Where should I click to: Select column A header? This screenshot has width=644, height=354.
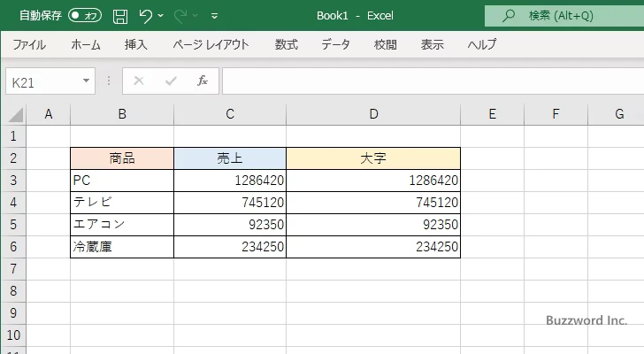tap(49, 114)
